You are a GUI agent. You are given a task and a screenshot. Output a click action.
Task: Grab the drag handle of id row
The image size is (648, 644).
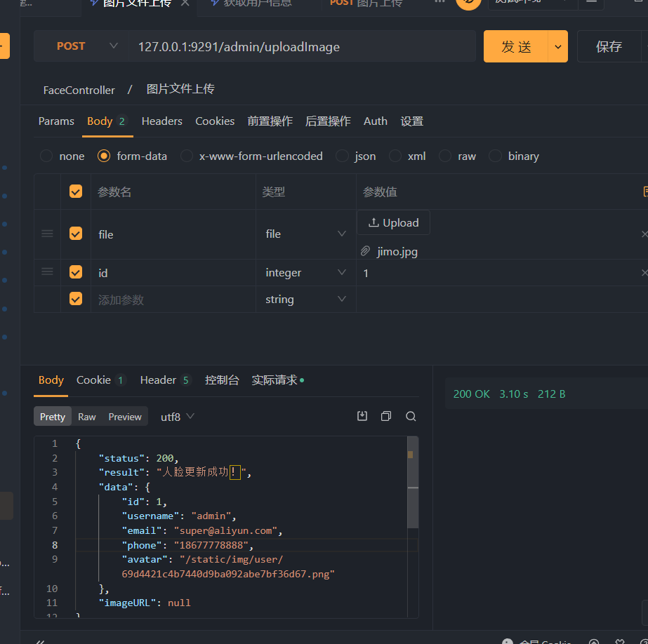[x=47, y=271]
